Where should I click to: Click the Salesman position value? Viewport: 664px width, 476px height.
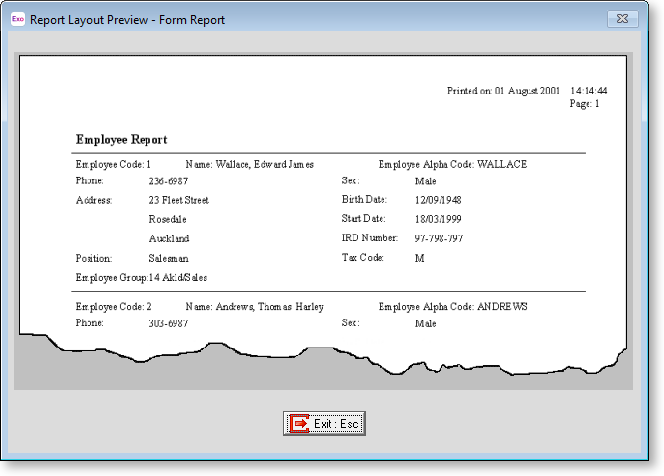click(x=168, y=258)
